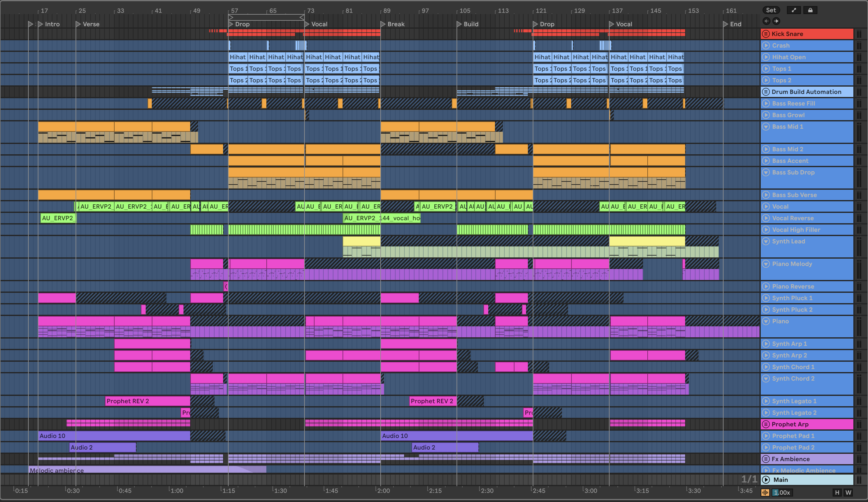Adjust the 1.00x zoom slider field
This screenshot has width=868, height=502.
[782, 492]
